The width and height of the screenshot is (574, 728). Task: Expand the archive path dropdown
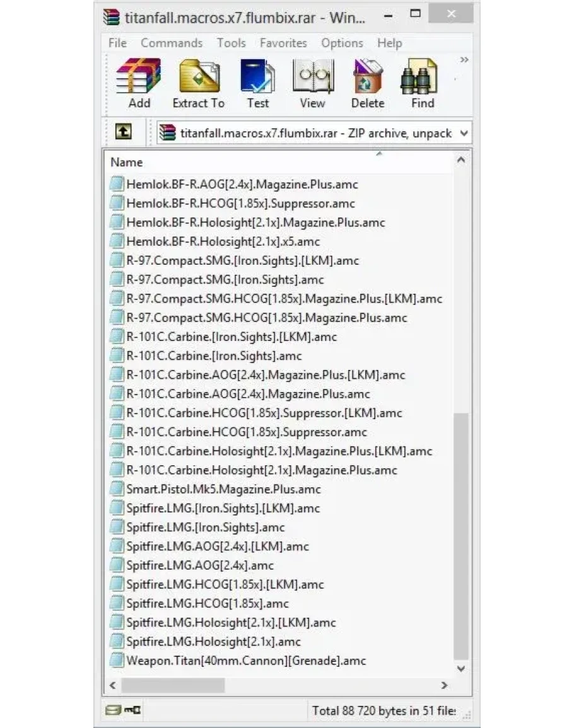tap(464, 133)
